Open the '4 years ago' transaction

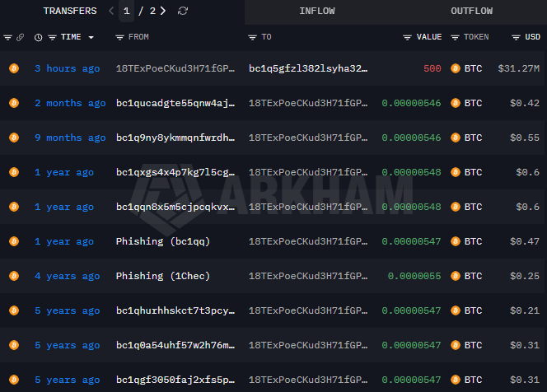(67, 276)
